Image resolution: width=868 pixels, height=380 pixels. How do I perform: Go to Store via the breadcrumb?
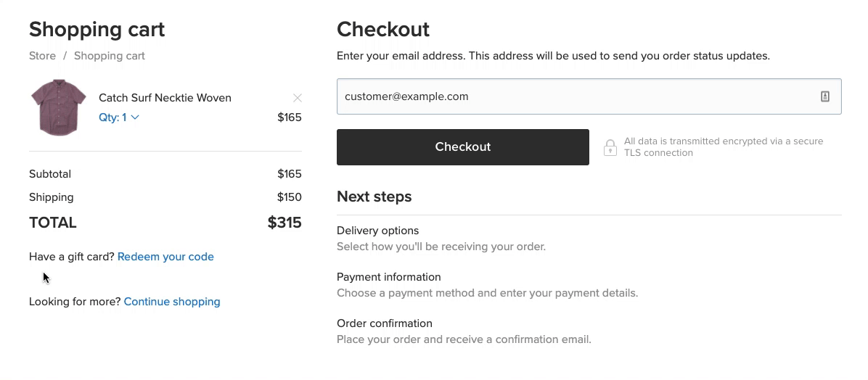(x=42, y=56)
